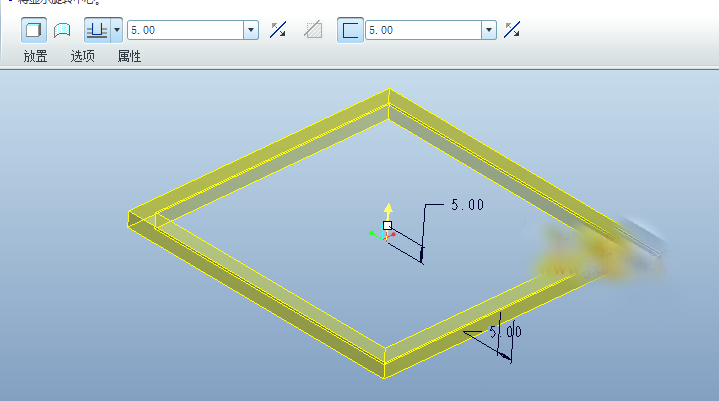Open the 属性 tab

pos(129,56)
